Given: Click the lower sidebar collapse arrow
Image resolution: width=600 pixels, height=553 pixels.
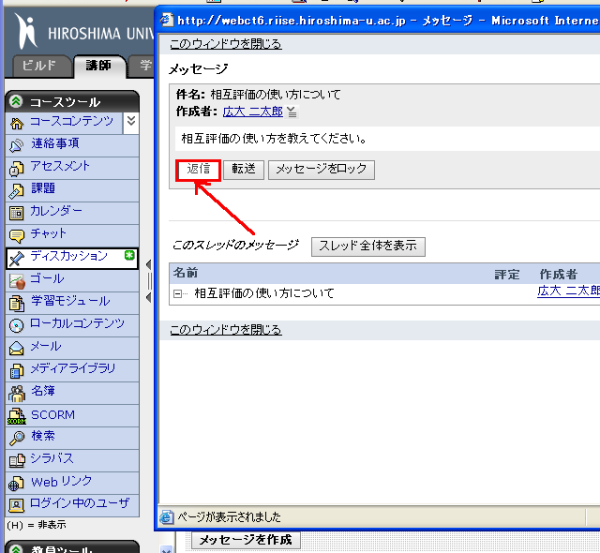Looking at the screenshot, I should 149,297.
